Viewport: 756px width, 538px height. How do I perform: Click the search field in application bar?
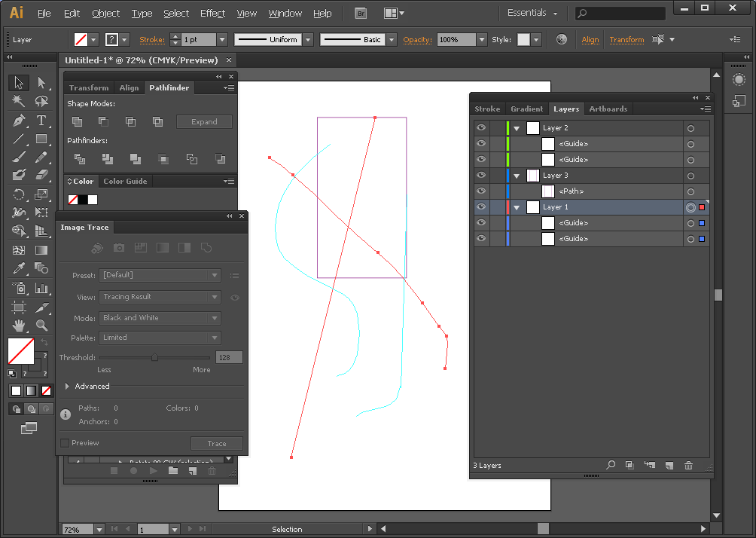point(620,13)
